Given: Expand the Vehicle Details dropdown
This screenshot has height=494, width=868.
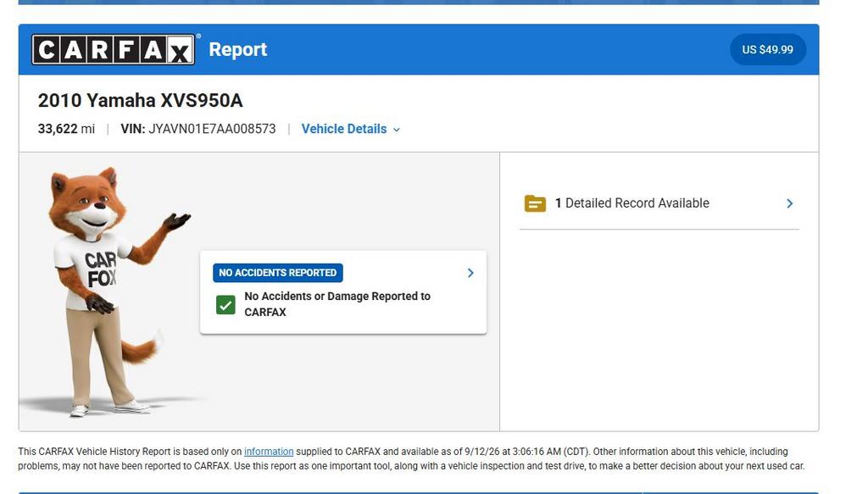Looking at the screenshot, I should tap(350, 129).
